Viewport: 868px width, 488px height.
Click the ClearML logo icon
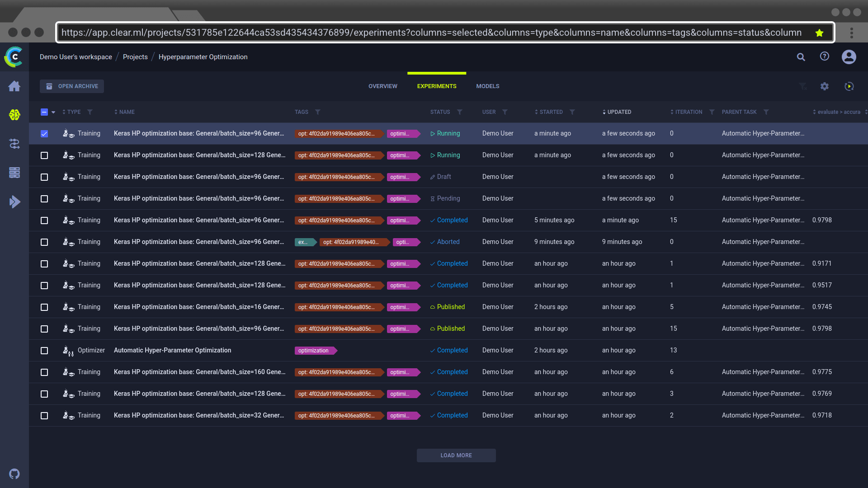[14, 57]
